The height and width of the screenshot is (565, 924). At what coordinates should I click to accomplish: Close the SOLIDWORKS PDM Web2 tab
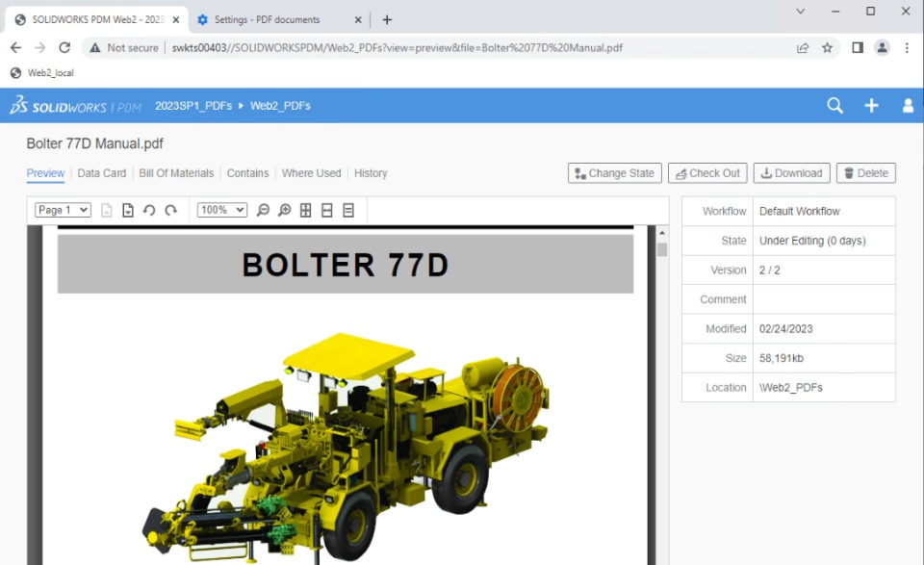pos(175,19)
